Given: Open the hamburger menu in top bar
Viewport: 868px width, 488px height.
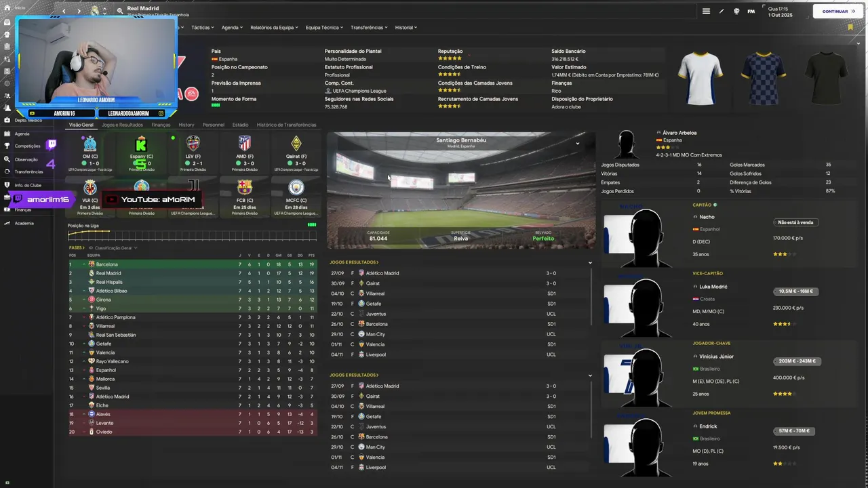Looking at the screenshot, I should click(706, 11).
